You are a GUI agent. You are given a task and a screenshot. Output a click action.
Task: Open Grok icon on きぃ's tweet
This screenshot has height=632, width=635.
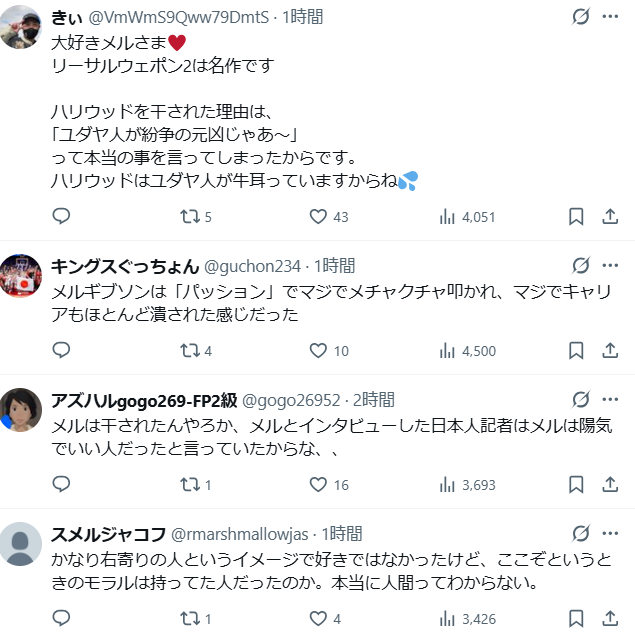pos(580,17)
